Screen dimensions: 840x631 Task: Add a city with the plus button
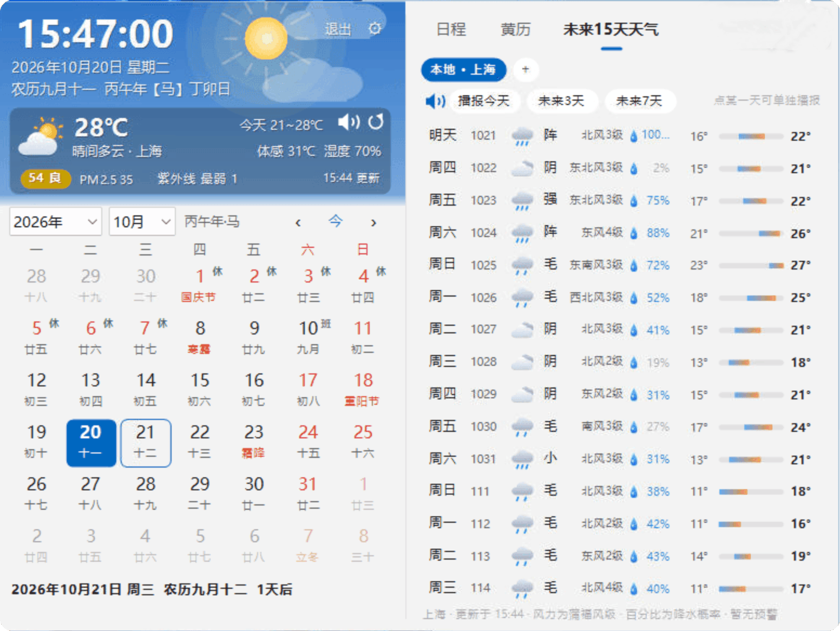(x=525, y=69)
